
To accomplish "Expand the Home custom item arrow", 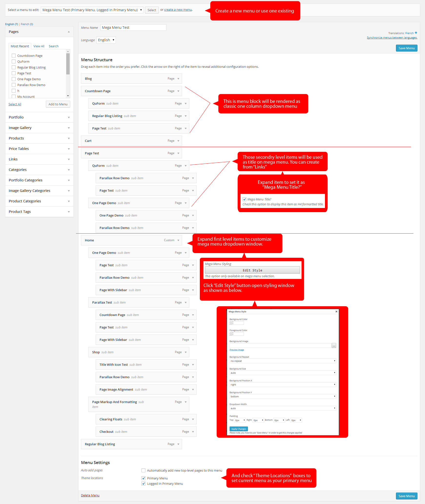I will pyautogui.click(x=178, y=240).
